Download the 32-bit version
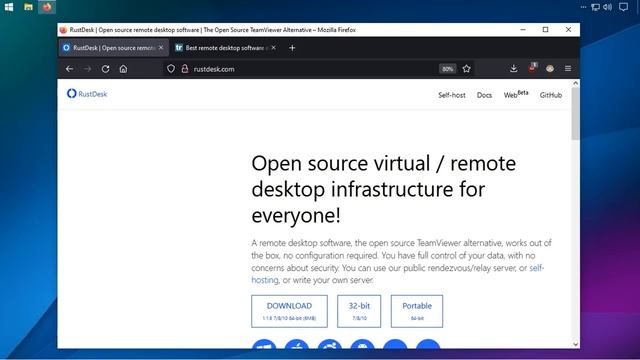Viewport: 640px width, 360px height. pos(359,311)
